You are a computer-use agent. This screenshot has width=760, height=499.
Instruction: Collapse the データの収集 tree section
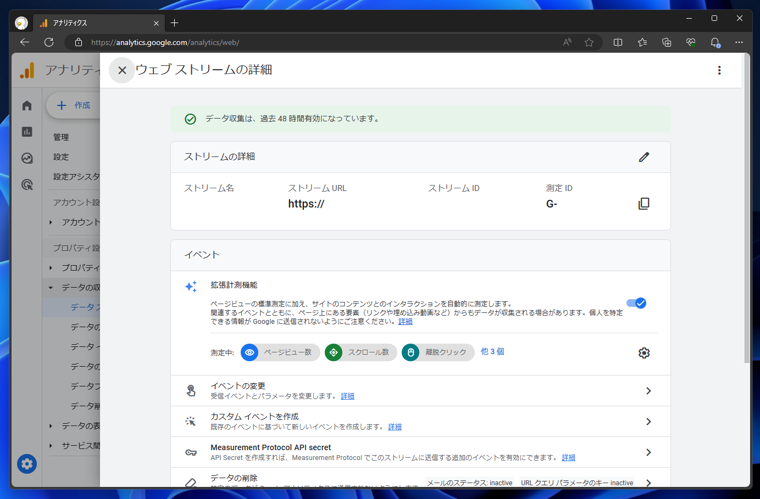tap(50, 287)
